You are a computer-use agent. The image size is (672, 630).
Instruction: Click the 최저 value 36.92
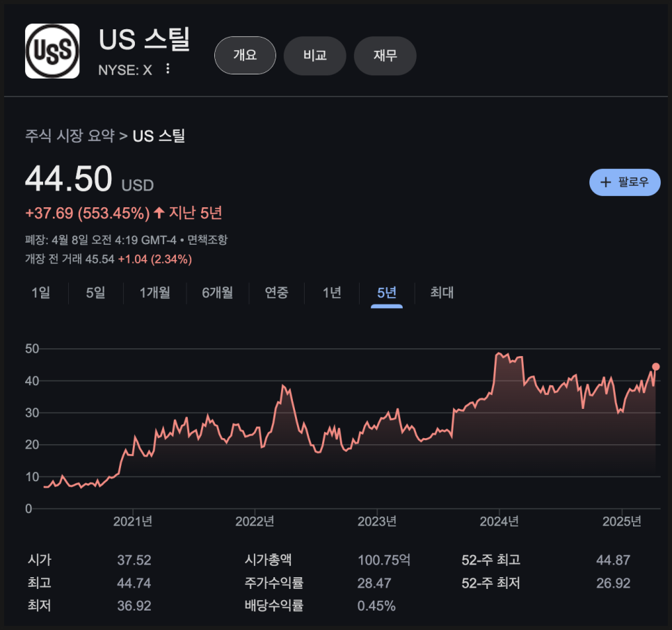click(134, 606)
